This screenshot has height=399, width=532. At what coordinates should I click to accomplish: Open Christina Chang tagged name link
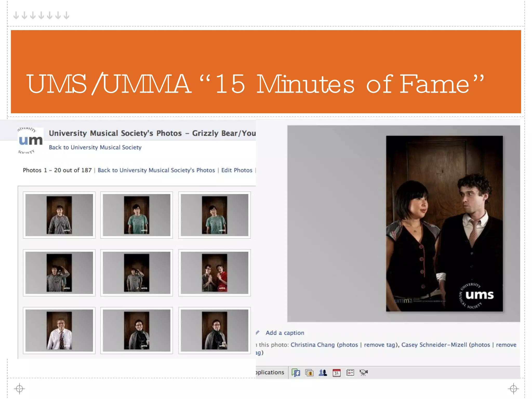(x=312, y=345)
